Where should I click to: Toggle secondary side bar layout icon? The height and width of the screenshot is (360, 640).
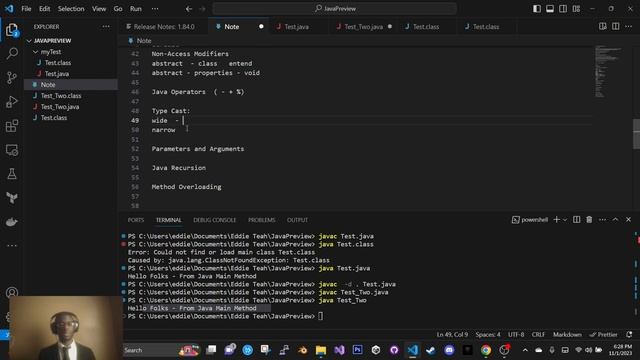click(x=563, y=9)
